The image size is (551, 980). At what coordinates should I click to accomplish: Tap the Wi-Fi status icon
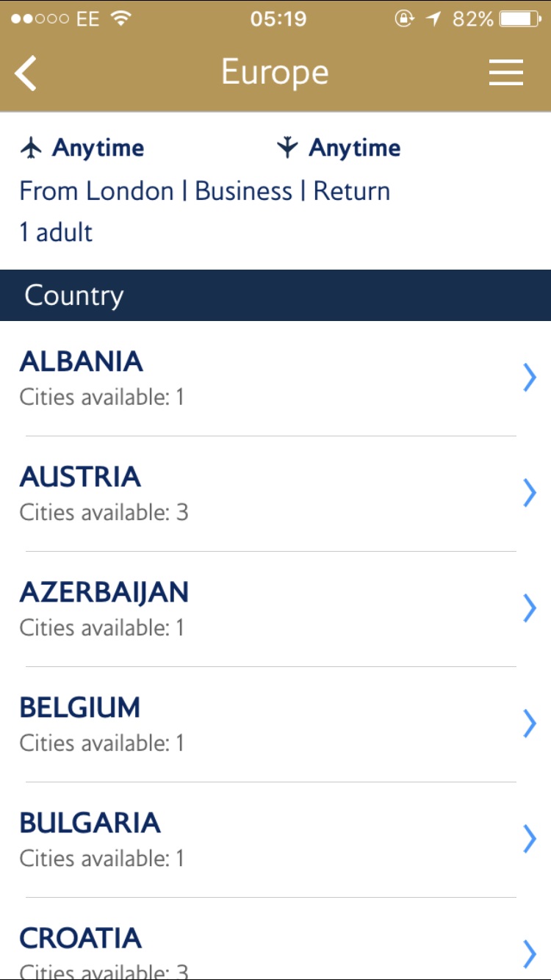(x=121, y=19)
